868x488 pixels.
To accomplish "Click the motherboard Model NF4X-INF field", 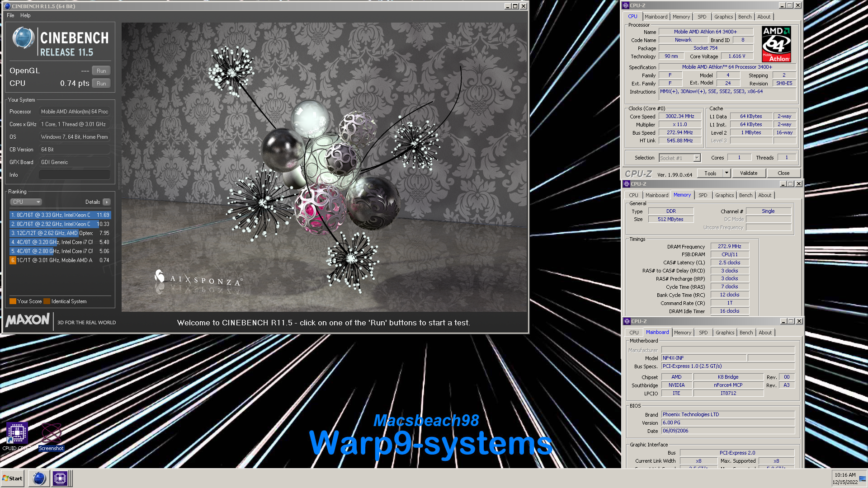I will click(704, 358).
